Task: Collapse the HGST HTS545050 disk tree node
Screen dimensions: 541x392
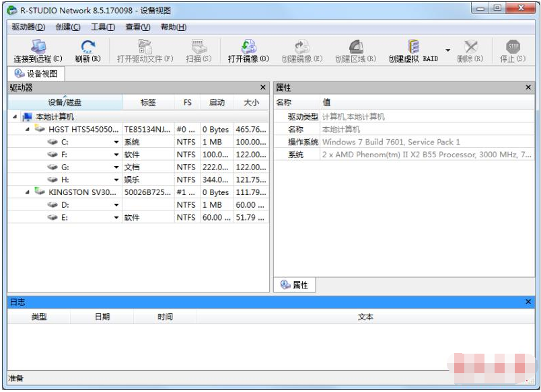Action: tap(27, 129)
